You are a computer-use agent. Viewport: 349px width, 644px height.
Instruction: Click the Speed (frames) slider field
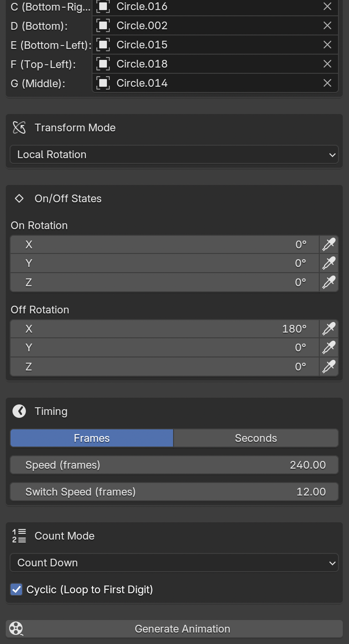174,465
